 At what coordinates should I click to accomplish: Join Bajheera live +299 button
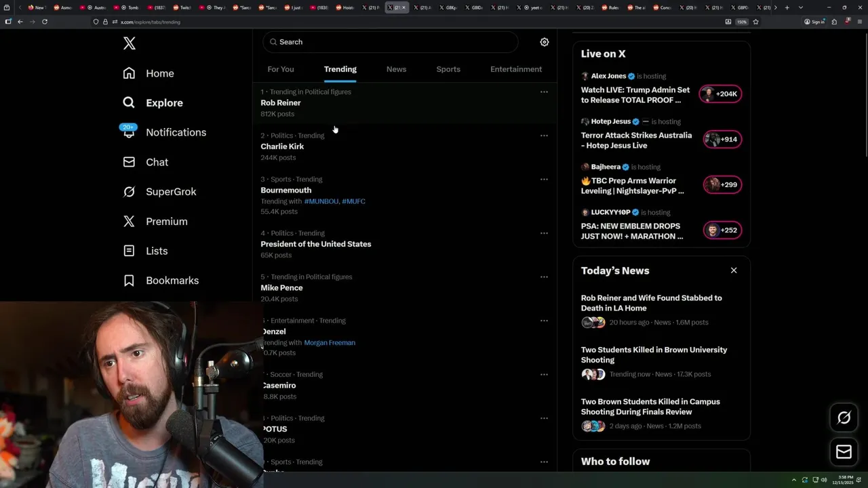pyautogui.click(x=722, y=185)
